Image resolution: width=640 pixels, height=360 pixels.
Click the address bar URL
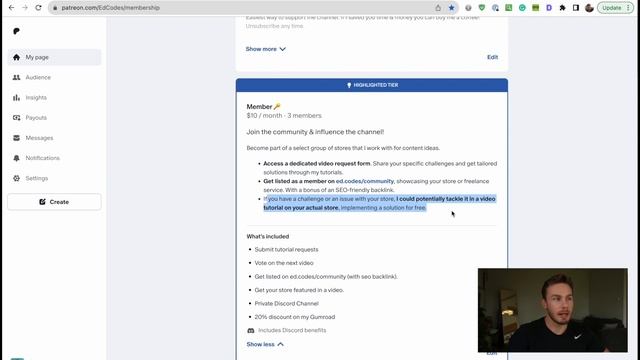111,8
